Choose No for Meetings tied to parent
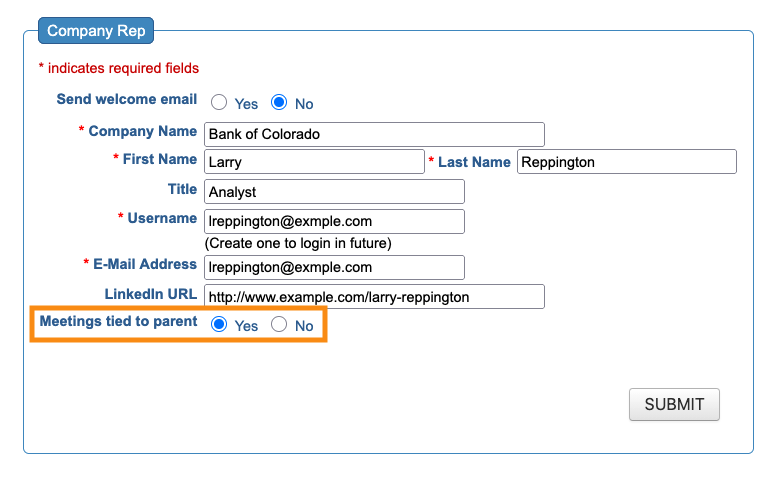 tap(279, 325)
